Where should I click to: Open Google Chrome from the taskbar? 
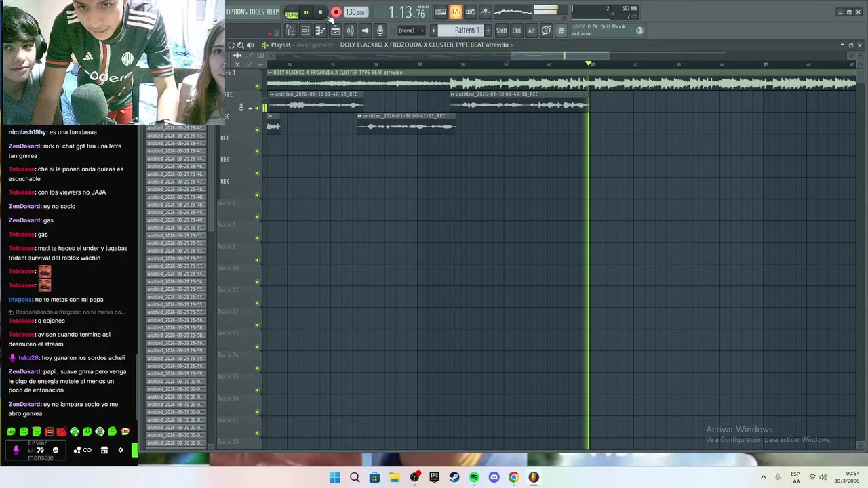point(514,477)
